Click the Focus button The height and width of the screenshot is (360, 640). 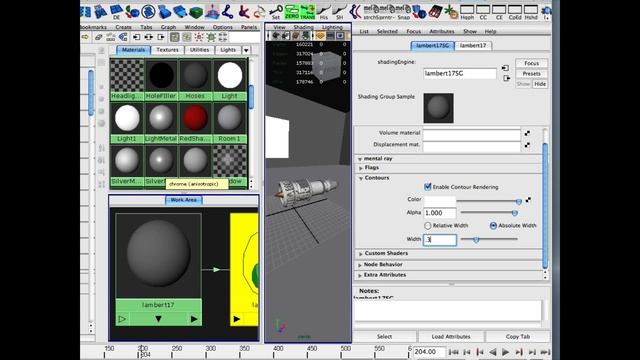pyautogui.click(x=531, y=63)
